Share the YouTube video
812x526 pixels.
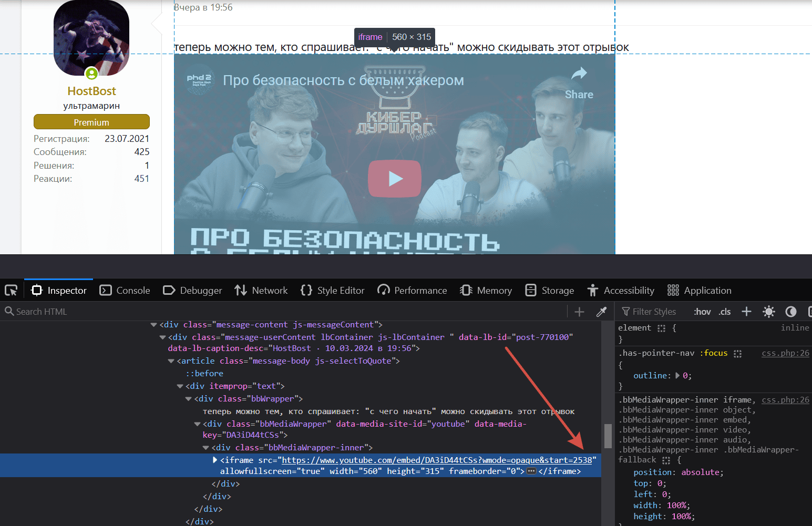[579, 83]
